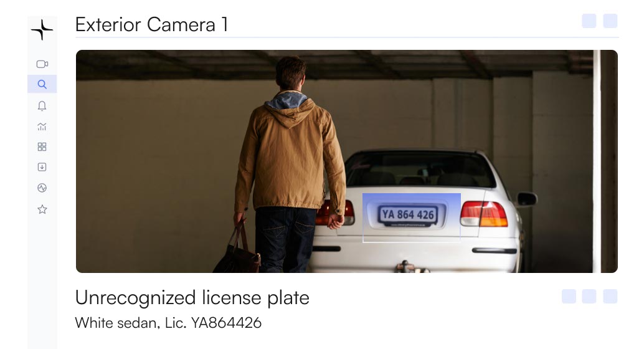Click the first square button beside camera title
This screenshot has height=349, width=644.
pyautogui.click(x=589, y=21)
